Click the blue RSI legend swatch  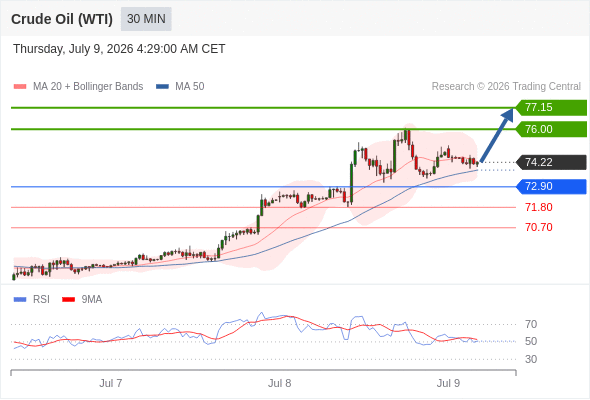(20, 300)
